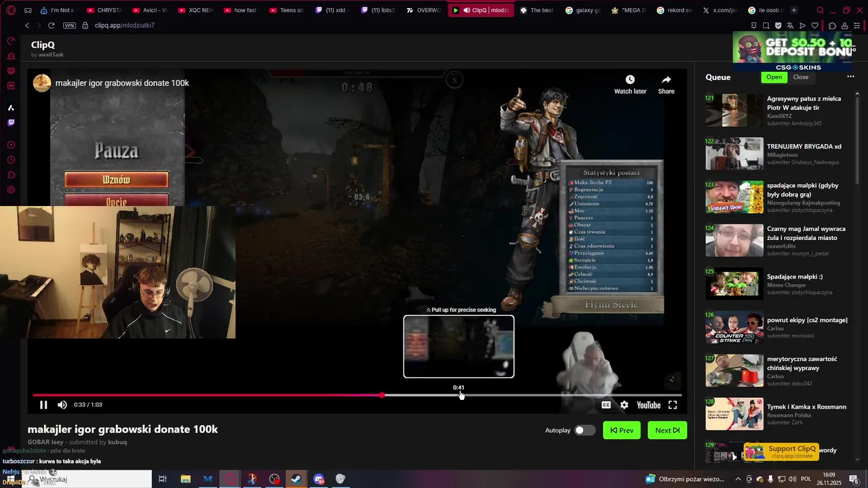Skip to the next clip with Next

click(x=667, y=430)
